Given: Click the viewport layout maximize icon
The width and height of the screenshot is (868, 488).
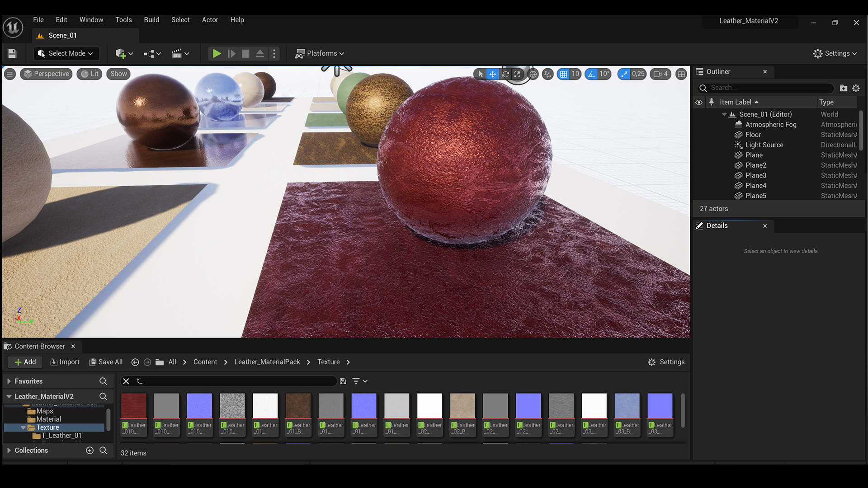Looking at the screenshot, I should click(681, 74).
